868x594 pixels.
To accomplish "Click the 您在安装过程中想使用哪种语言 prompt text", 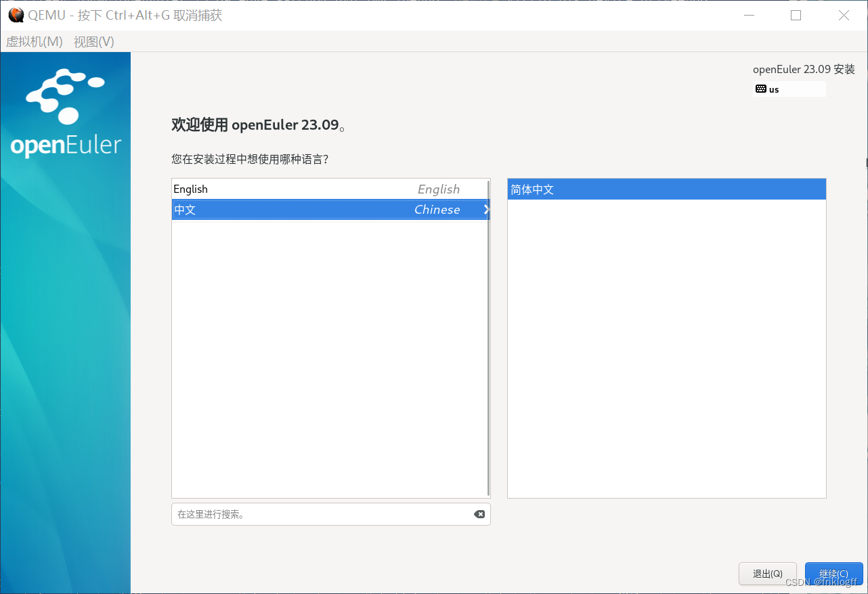I will [x=250, y=160].
